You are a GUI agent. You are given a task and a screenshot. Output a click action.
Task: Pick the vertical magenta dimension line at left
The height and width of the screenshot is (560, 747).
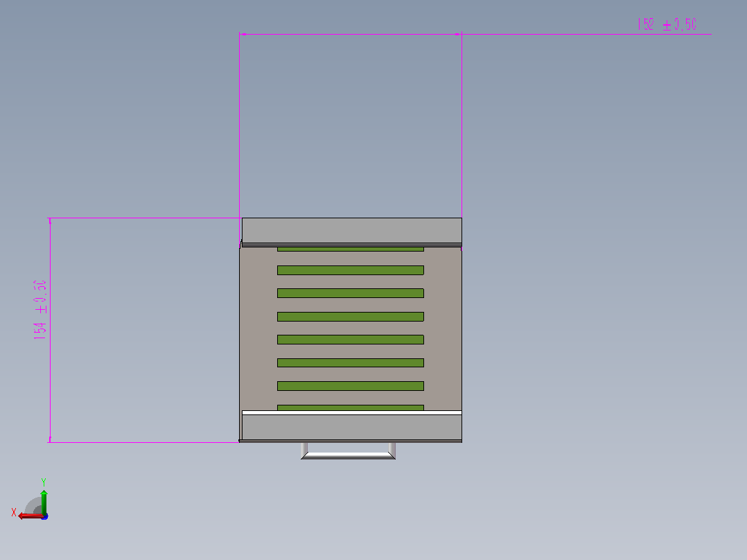click(x=50, y=331)
